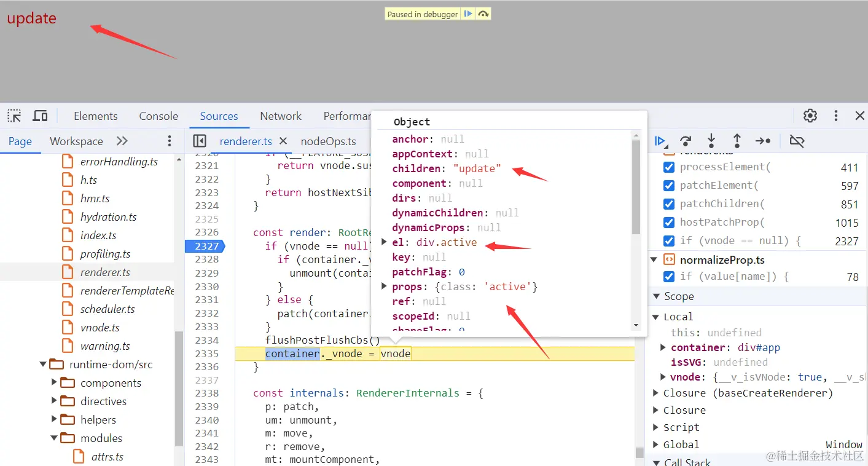
Task: Uncheck the patchElement( breakpoint checkbox
Action: tap(669, 186)
